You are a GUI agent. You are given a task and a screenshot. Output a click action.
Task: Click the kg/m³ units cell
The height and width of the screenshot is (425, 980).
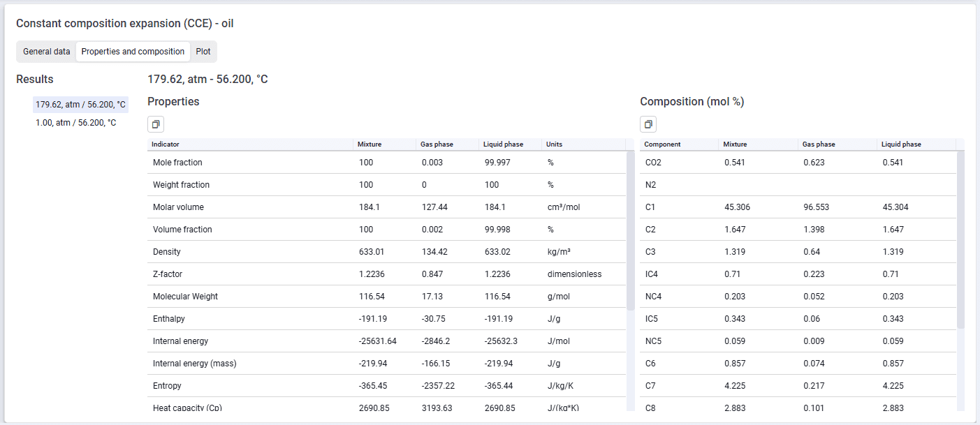[560, 252]
